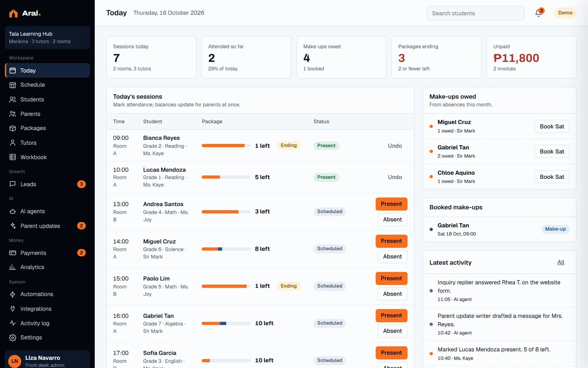Undo Bianca Reyes attendance
This screenshot has width=588, height=368.
[x=395, y=146]
